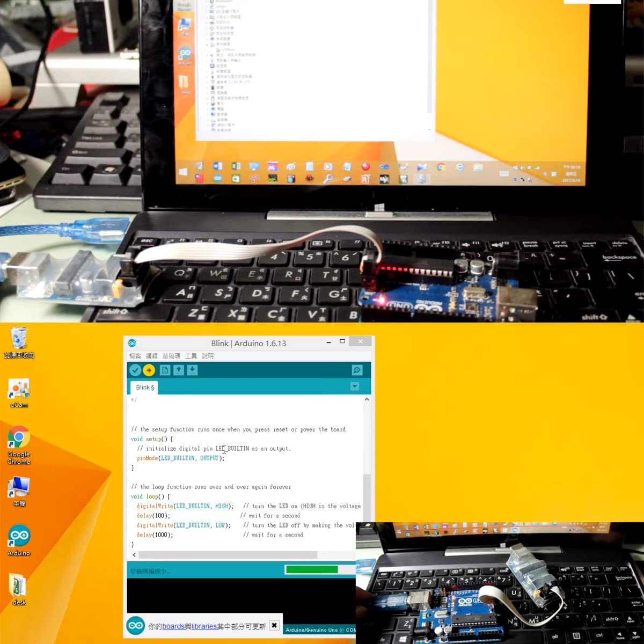Open the 工具 menu
The width and height of the screenshot is (644, 644).
[x=191, y=356]
